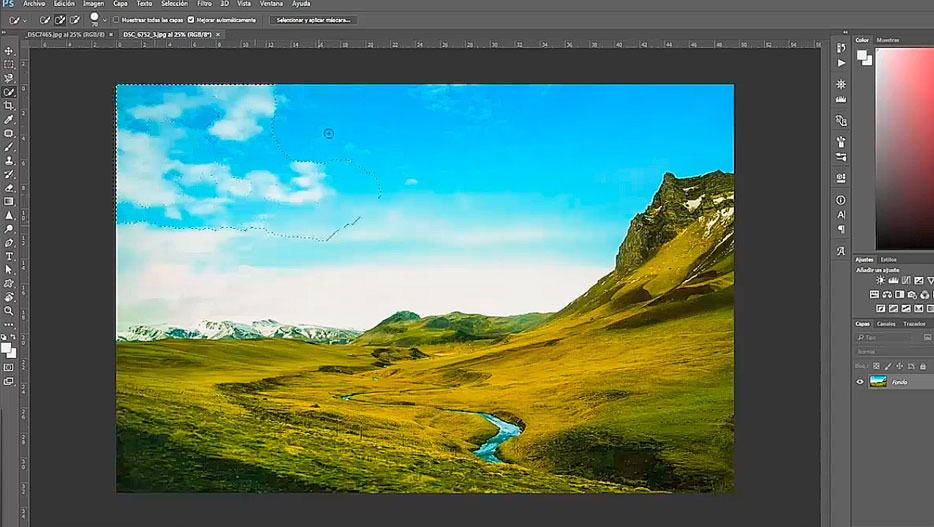Select the Move tool

(x=9, y=51)
